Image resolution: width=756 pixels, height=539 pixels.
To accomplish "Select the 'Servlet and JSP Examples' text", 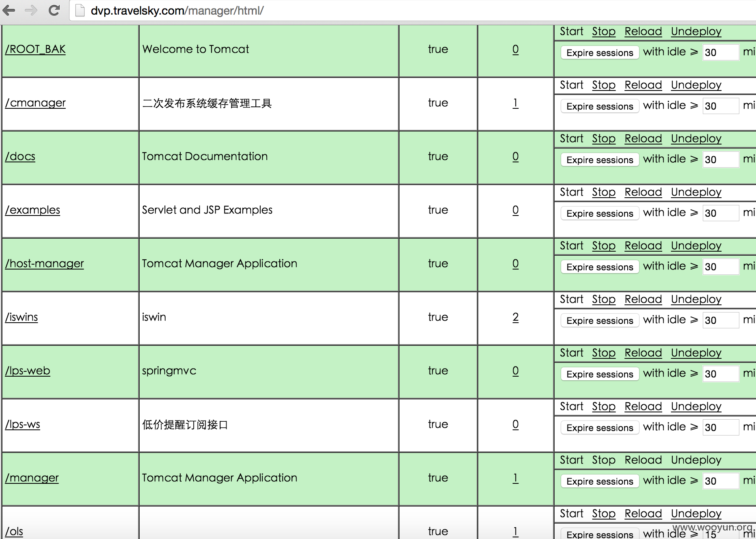I will click(207, 210).
